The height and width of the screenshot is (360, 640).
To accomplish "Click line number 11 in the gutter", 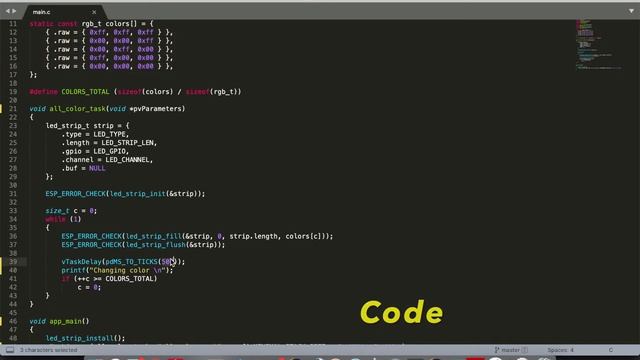I will (x=13, y=24).
